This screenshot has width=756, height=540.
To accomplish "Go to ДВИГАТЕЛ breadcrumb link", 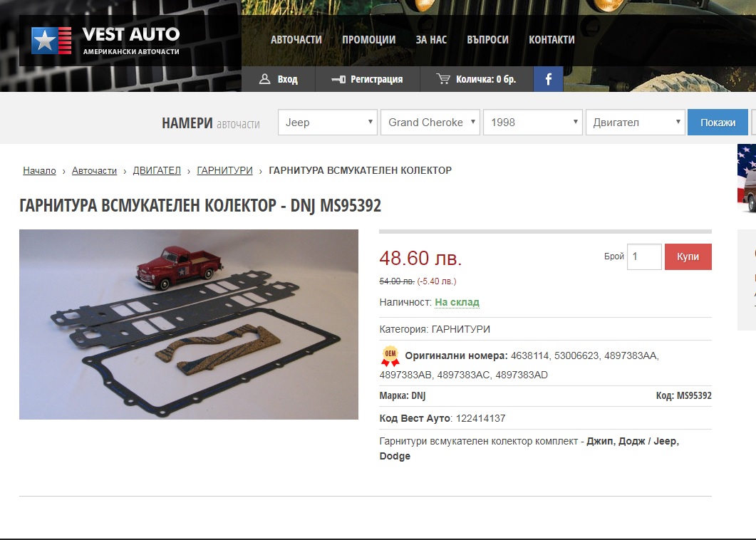I will [x=157, y=171].
